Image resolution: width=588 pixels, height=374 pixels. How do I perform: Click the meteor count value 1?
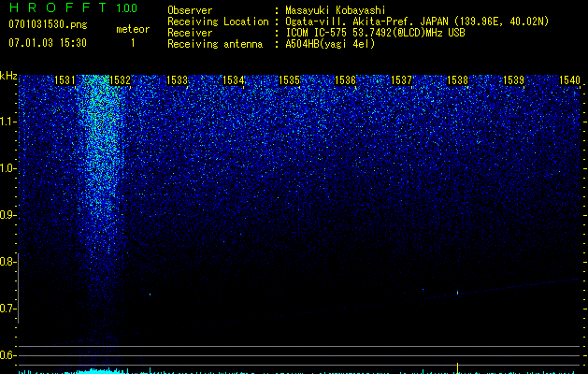click(x=133, y=43)
